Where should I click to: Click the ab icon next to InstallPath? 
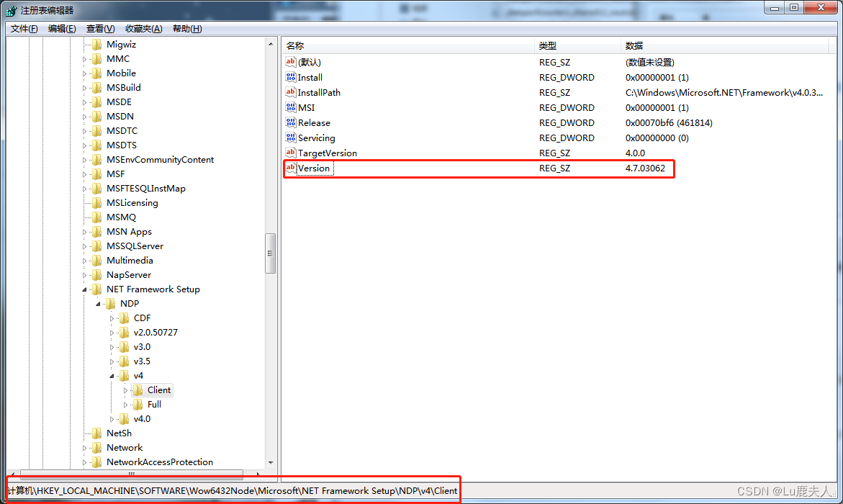pyautogui.click(x=291, y=92)
